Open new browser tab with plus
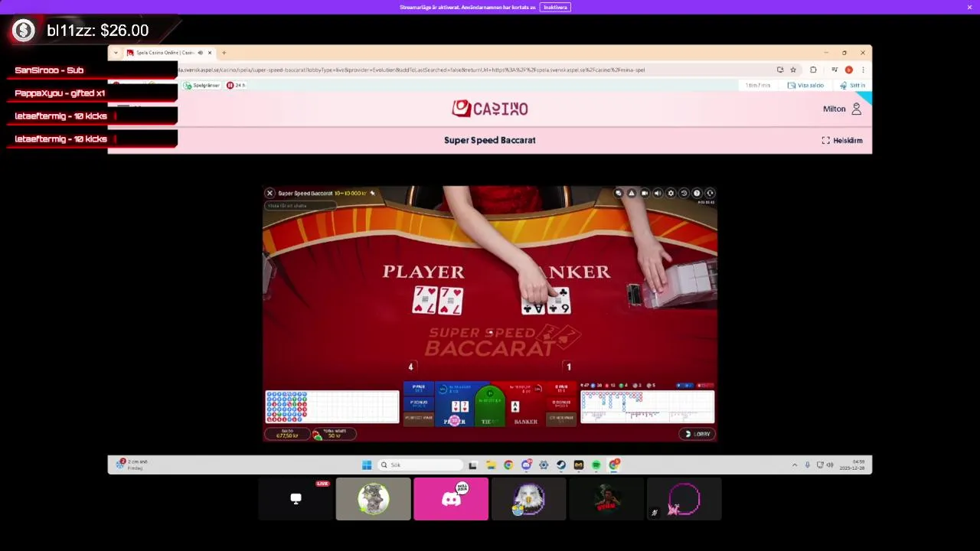980x551 pixels. coord(224,53)
